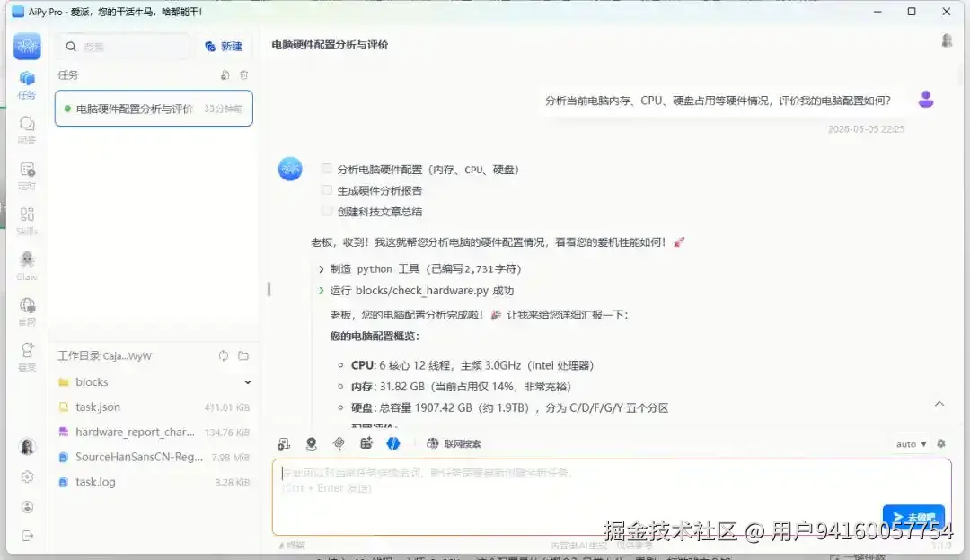Viewport: 970px width, 560px height.
Task: Open the auto model dropdown
Action: point(911,444)
